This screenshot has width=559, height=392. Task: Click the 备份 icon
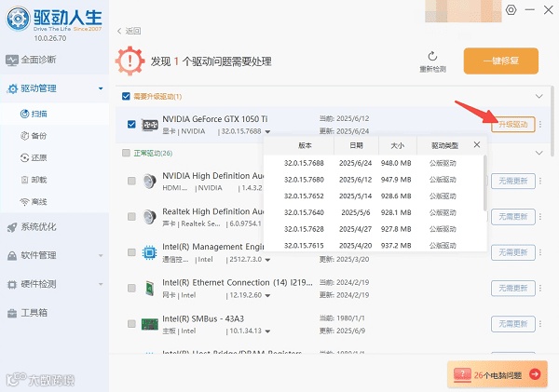click(x=24, y=136)
